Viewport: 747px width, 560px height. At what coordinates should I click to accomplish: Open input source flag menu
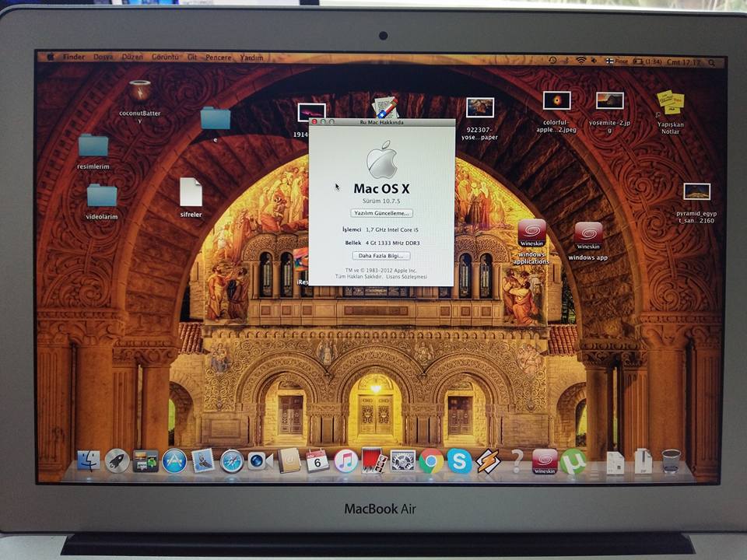click(x=616, y=61)
